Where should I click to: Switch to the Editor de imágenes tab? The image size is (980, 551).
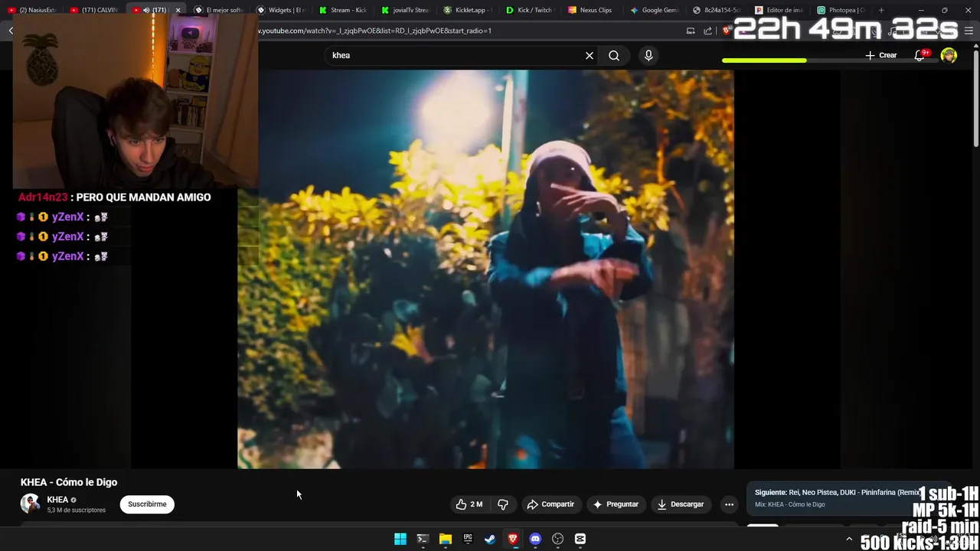[x=779, y=10]
